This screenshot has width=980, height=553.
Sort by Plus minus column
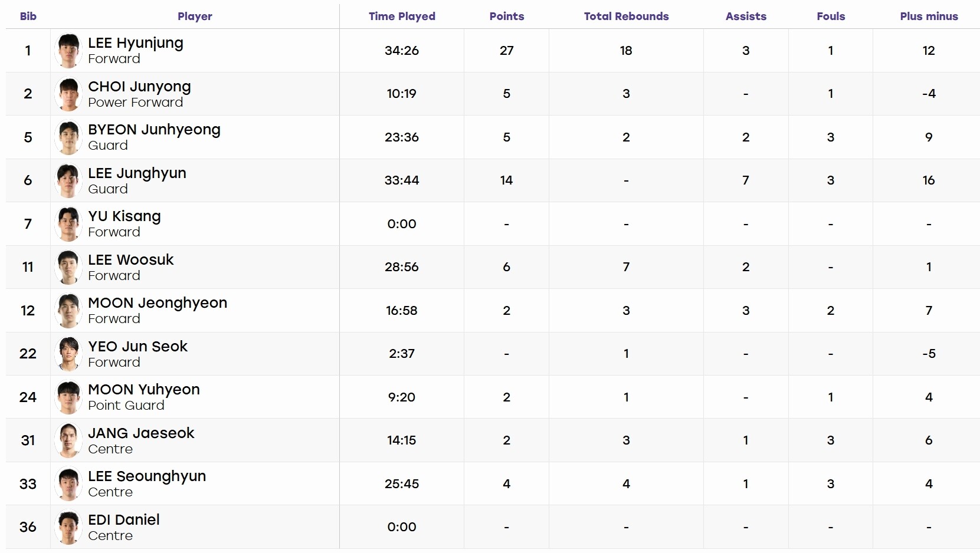929,17
